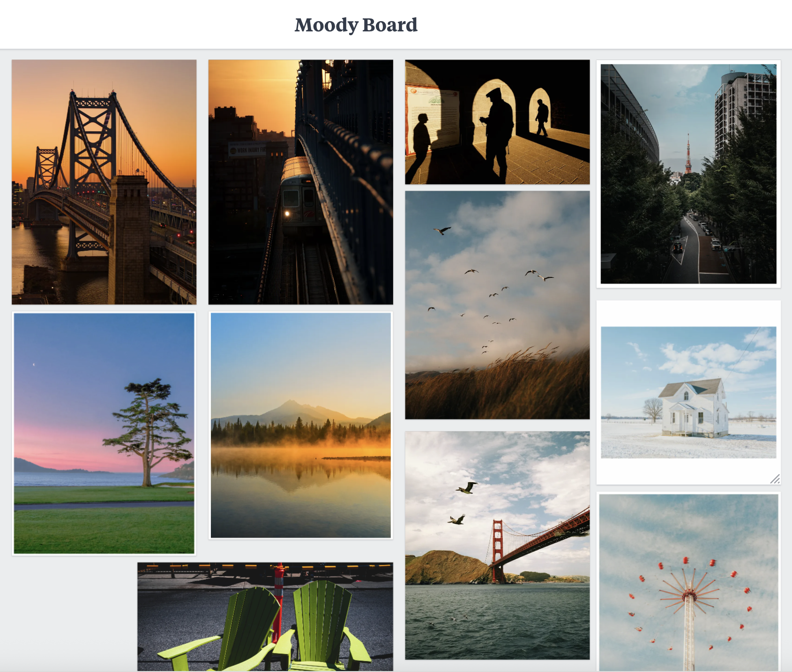Screen dimensions: 792x672
Task: Open the green Adirondack chairs photo
Action: (x=265, y=617)
